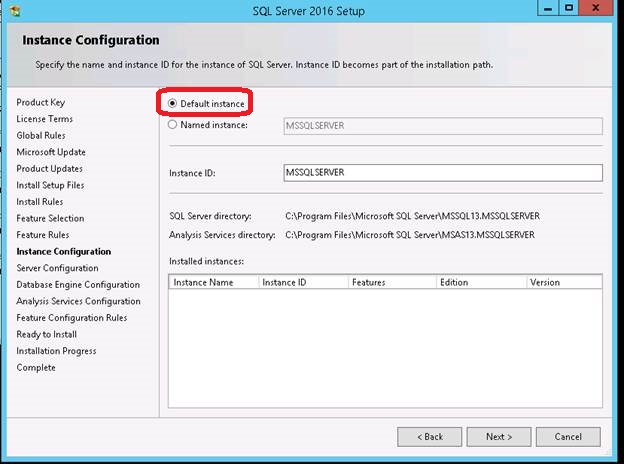Select Database Engine Configuration step
624x464 pixels.
(78, 285)
